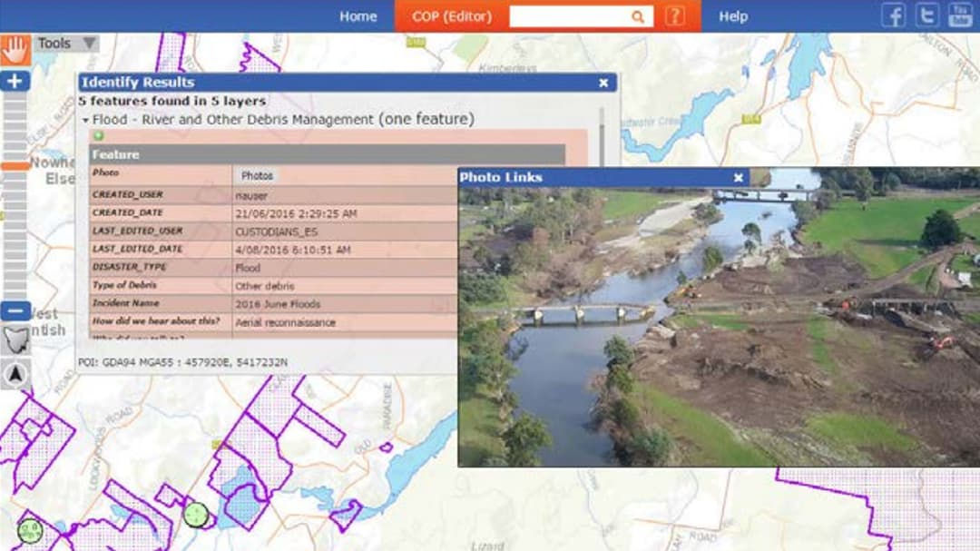Switch to the COP (Editor) tab

click(x=452, y=15)
